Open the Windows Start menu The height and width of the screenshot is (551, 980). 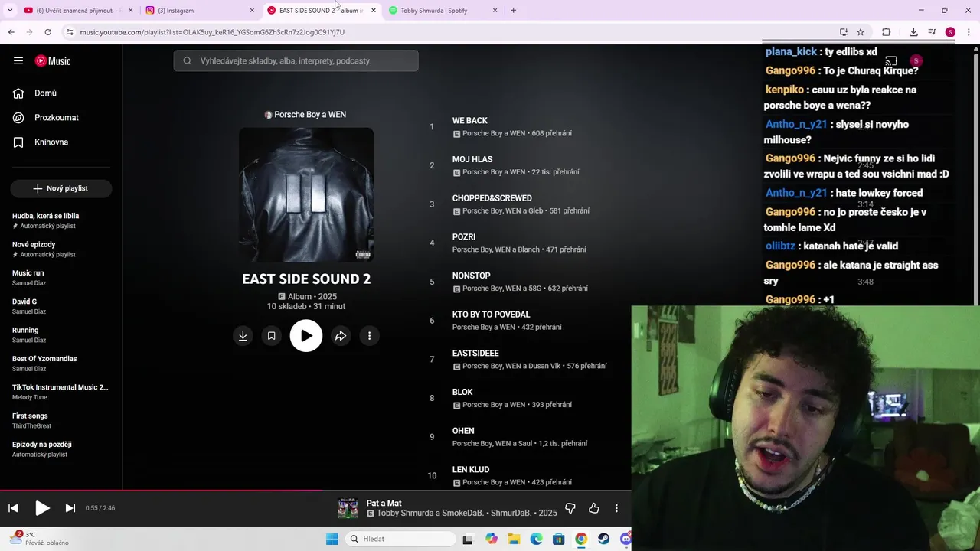coord(332,539)
